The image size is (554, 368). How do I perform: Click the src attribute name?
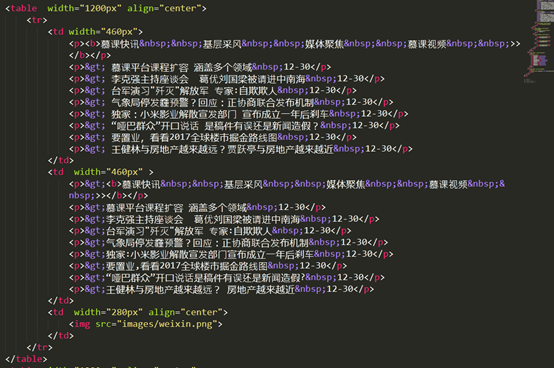click(103, 324)
